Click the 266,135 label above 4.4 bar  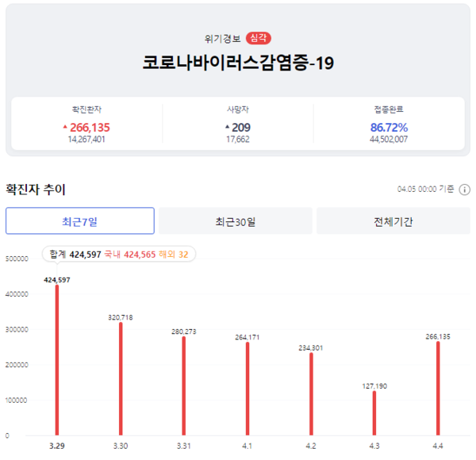click(438, 336)
